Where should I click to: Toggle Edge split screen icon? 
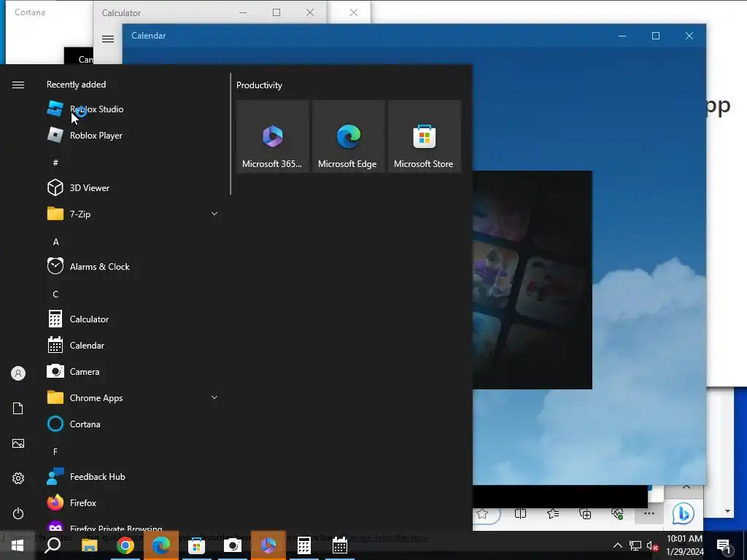coord(520,513)
